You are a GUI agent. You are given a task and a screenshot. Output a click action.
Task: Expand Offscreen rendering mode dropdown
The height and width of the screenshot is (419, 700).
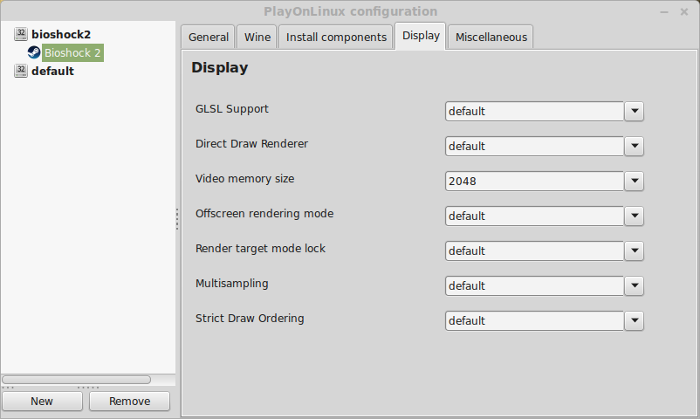tap(634, 216)
